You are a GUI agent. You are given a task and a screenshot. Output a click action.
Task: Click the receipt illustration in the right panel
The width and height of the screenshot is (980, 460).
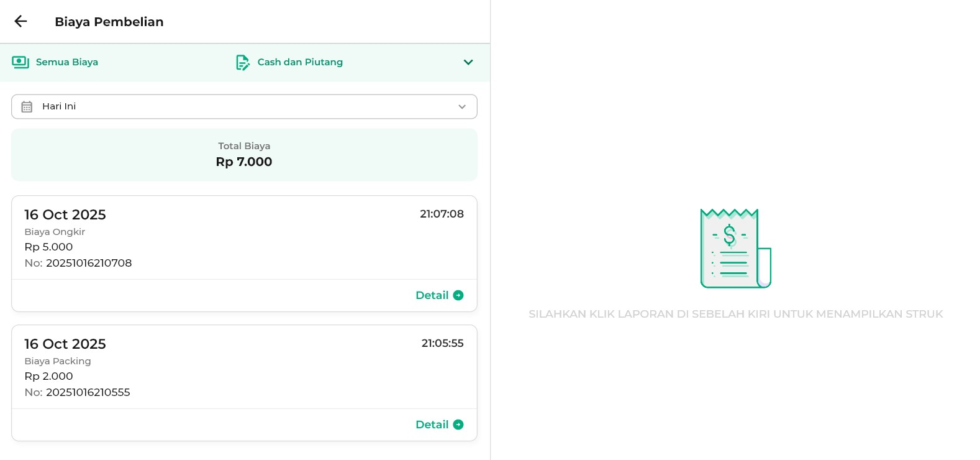(x=735, y=249)
